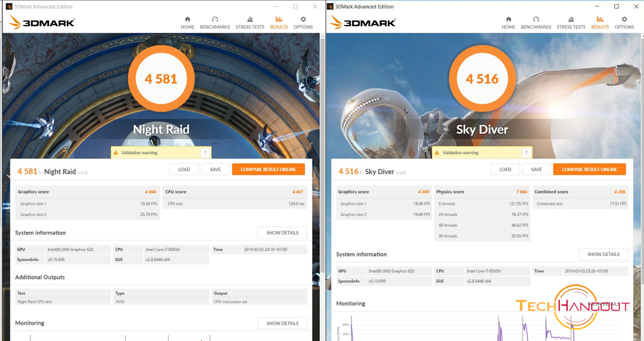Select RESULTS tab in Night Raid window
Image resolution: width=644 pixels, height=341 pixels.
[279, 22]
